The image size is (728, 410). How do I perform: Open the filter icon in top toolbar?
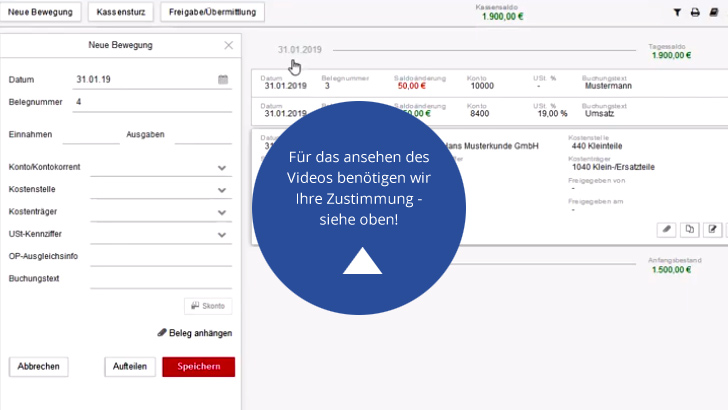tap(677, 13)
